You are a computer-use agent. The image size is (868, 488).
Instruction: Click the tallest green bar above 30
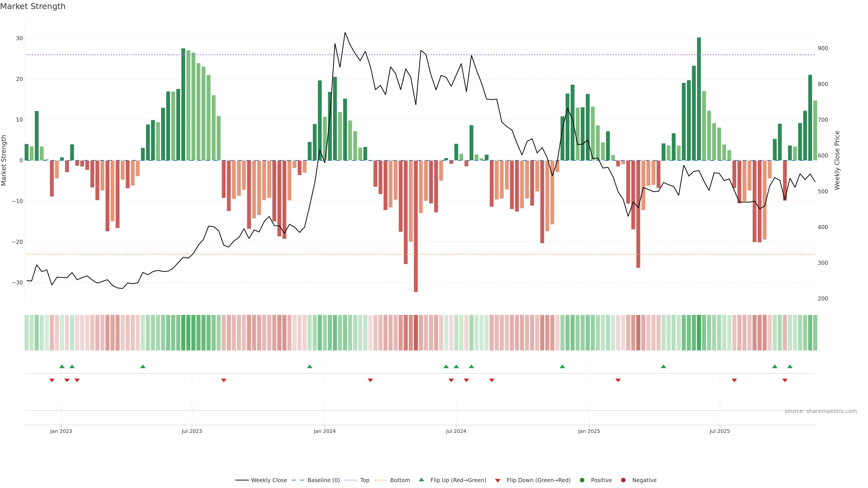pos(699,98)
